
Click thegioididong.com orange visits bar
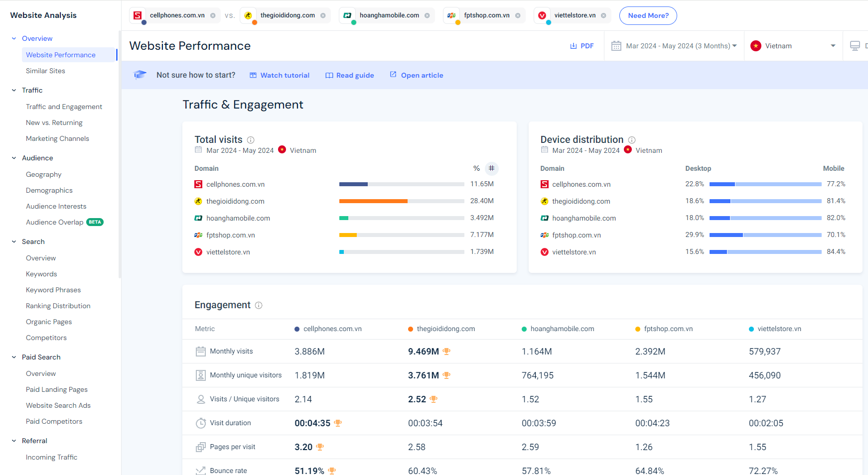[x=373, y=201]
